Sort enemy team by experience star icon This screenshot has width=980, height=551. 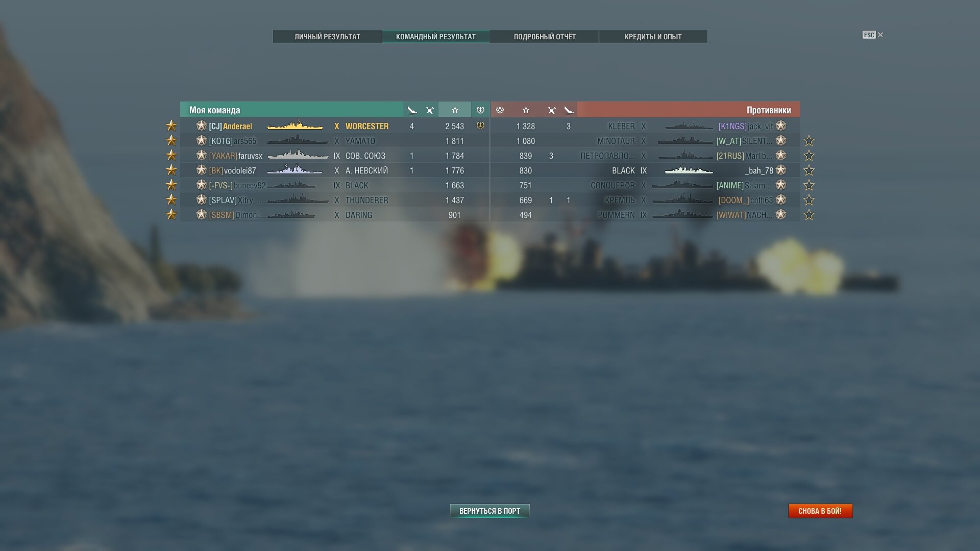526,110
